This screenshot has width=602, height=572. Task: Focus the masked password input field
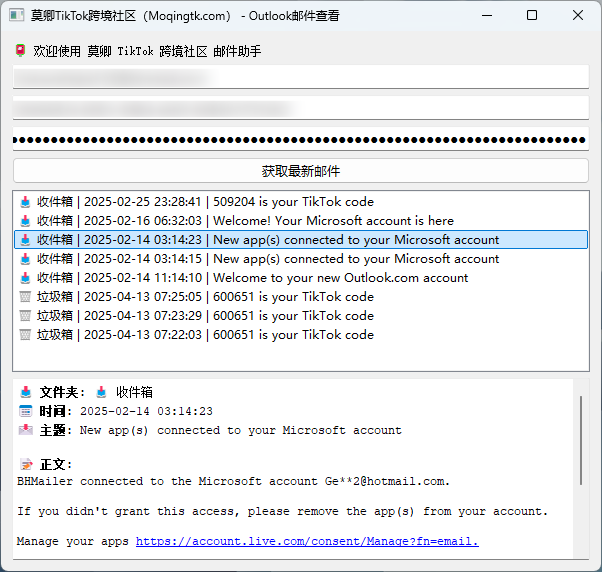[x=301, y=139]
